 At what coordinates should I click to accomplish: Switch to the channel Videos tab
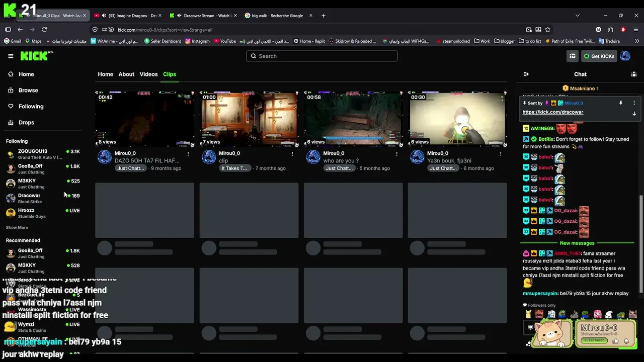click(x=148, y=74)
